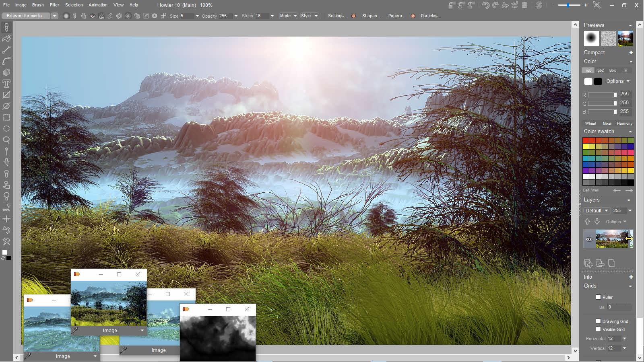The image size is (644, 362).
Task: Select the pen/draw icon in top toolbar
Action: [101, 16]
